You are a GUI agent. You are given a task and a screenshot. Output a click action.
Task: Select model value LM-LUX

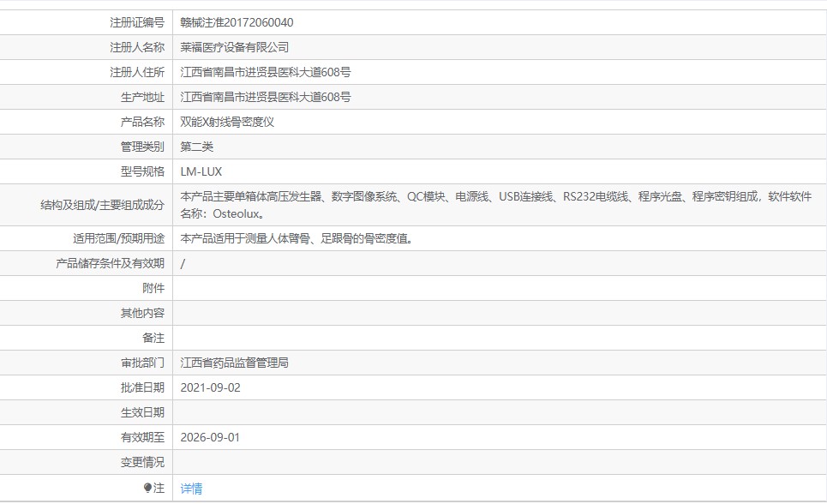pos(201,171)
